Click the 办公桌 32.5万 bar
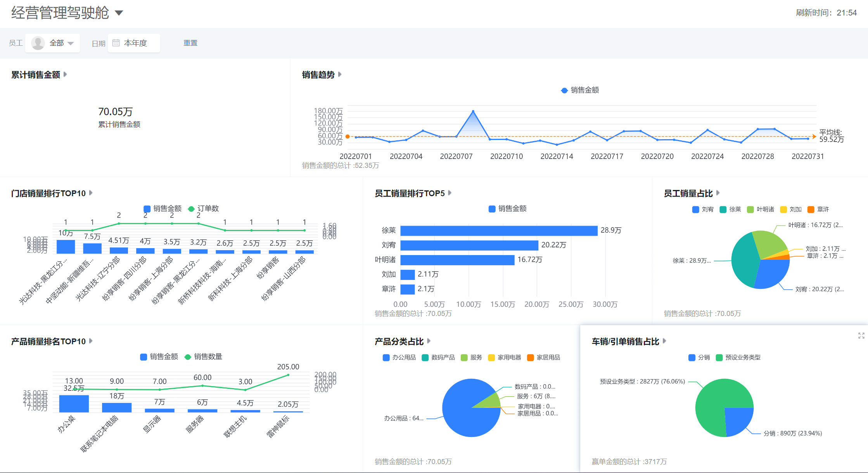This screenshot has width=868, height=473. coord(74,404)
